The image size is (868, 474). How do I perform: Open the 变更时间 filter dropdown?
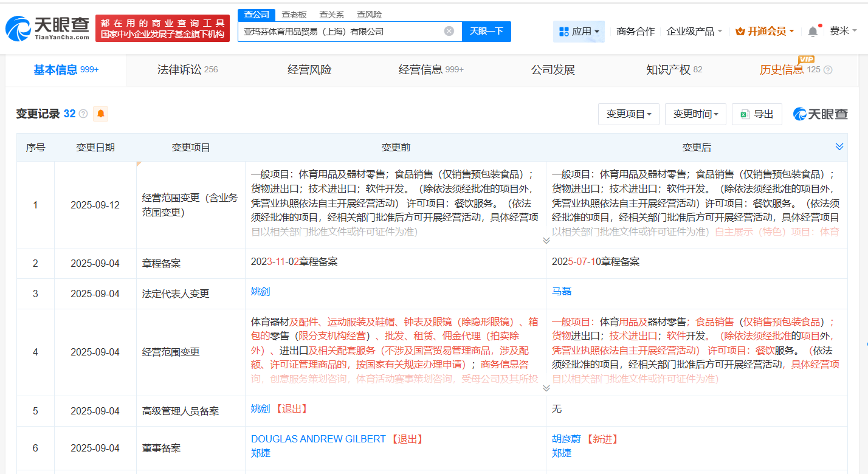click(695, 114)
